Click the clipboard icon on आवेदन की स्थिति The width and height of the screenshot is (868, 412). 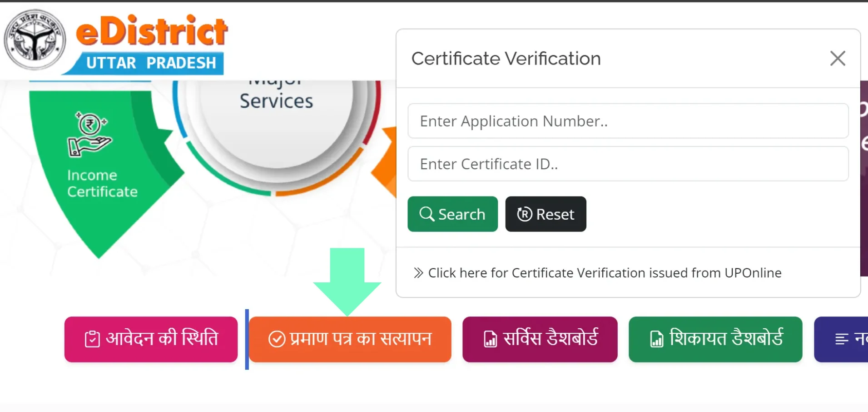pyautogui.click(x=92, y=339)
